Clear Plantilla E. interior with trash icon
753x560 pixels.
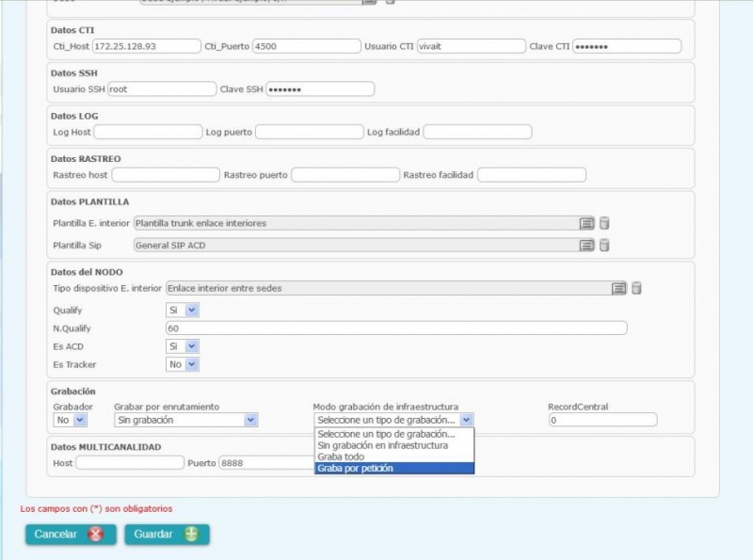coord(604,223)
